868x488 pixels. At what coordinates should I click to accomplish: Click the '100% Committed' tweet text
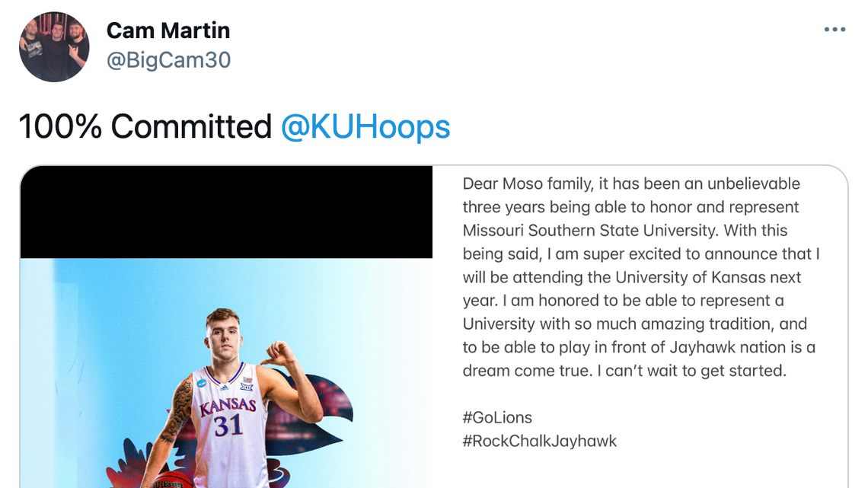145,126
